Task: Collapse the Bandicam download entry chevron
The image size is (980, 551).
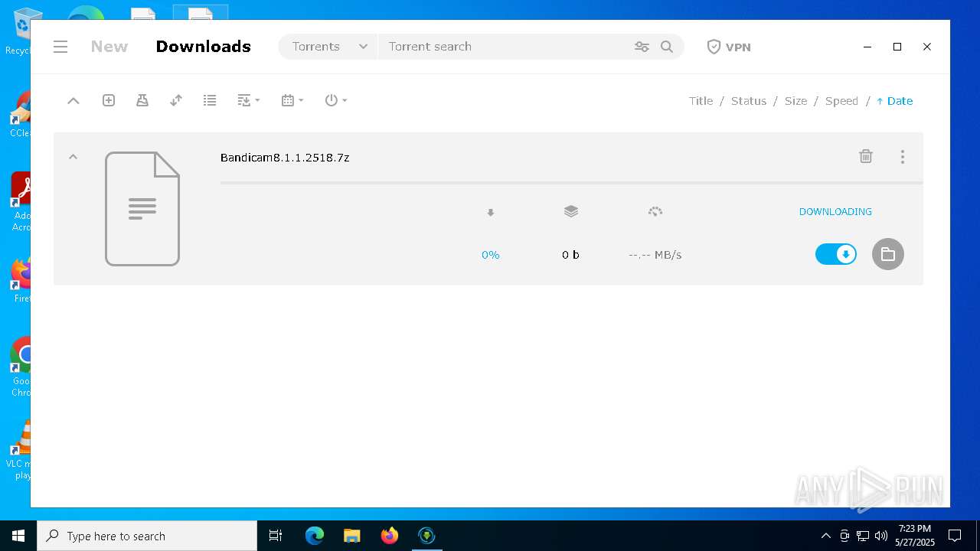Action: pyautogui.click(x=73, y=157)
